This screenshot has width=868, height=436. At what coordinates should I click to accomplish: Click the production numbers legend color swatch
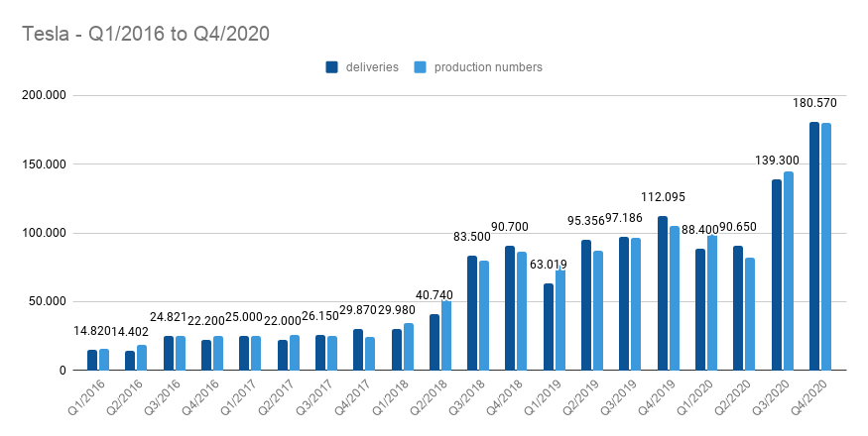click(421, 67)
